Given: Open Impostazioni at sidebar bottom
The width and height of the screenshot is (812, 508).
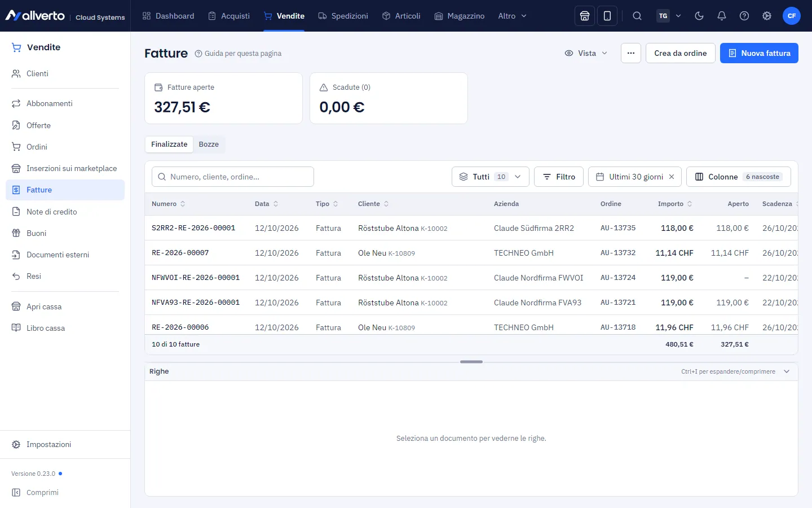Looking at the screenshot, I should 65,444.
